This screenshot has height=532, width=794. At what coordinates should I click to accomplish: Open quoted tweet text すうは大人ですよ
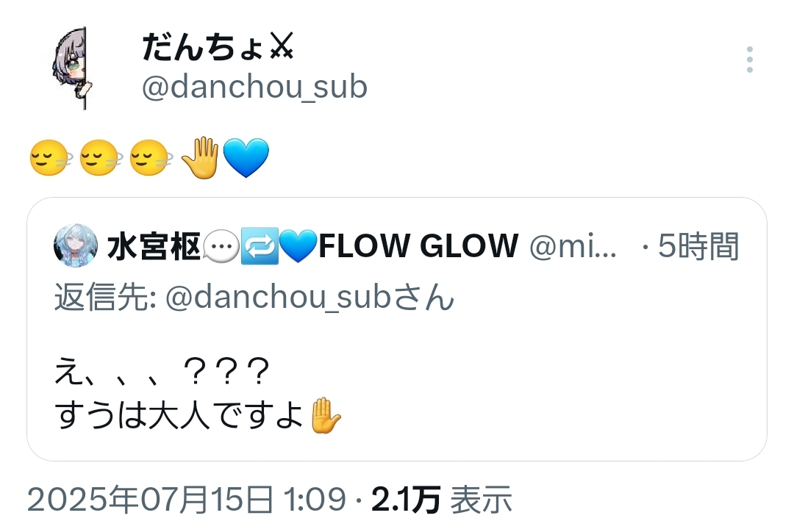tap(179, 415)
